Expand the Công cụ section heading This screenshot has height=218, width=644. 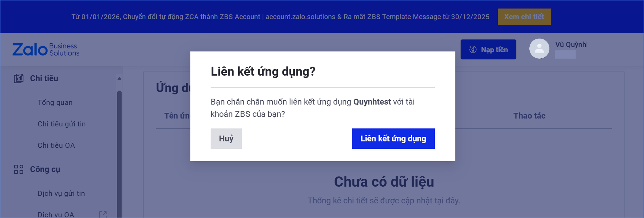coord(45,169)
